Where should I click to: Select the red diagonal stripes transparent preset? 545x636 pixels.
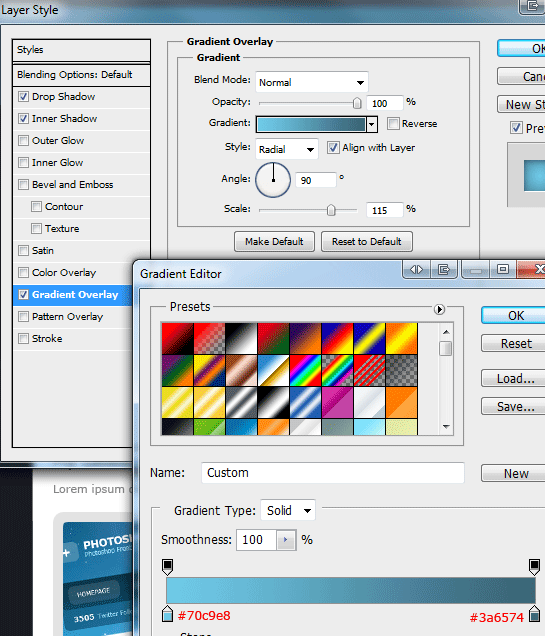click(x=369, y=371)
